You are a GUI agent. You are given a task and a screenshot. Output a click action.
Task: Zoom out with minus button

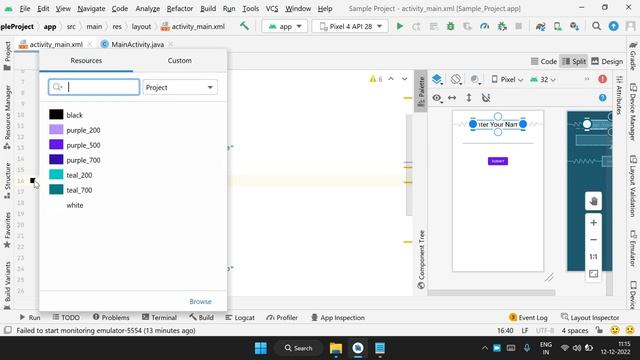tap(593, 240)
